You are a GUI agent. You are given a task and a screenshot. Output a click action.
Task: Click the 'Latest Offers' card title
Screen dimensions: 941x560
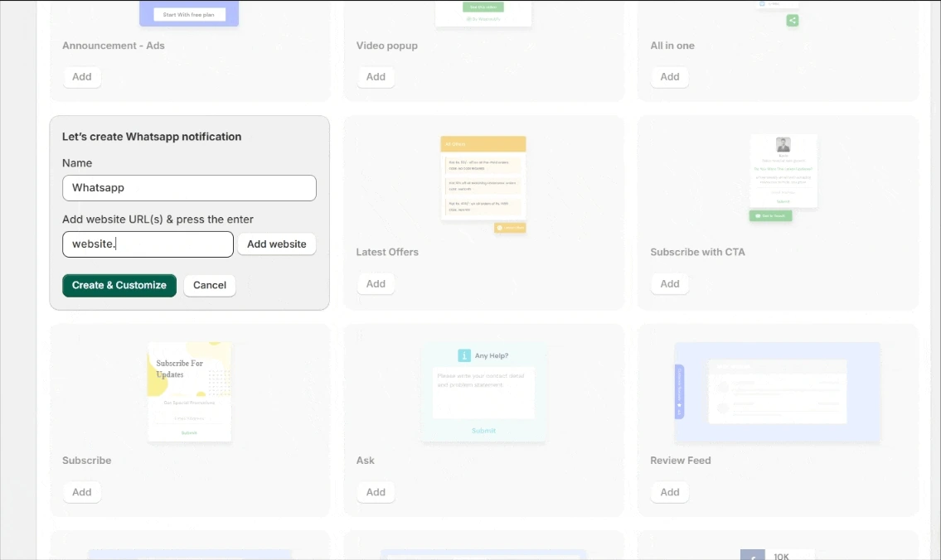coord(387,253)
